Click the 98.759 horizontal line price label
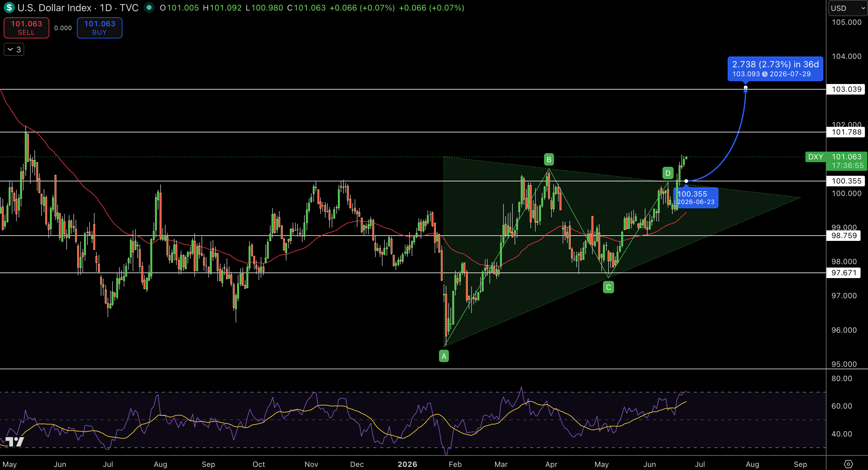The width and height of the screenshot is (868, 470). (x=844, y=236)
